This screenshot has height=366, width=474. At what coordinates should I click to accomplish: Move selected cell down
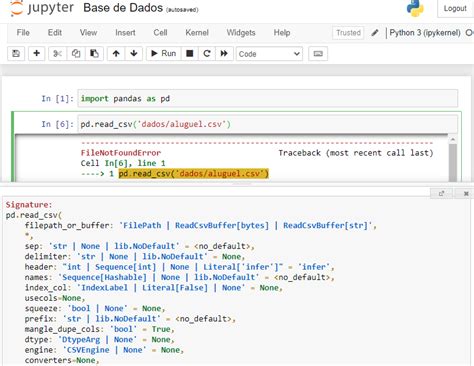point(134,53)
